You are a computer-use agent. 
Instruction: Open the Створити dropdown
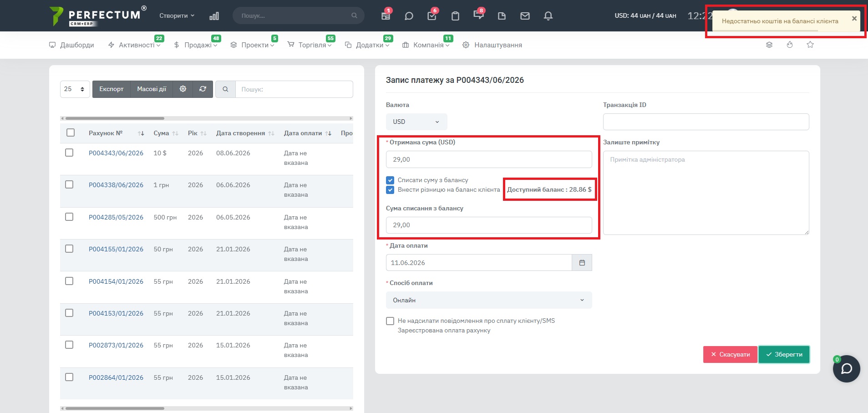point(177,15)
